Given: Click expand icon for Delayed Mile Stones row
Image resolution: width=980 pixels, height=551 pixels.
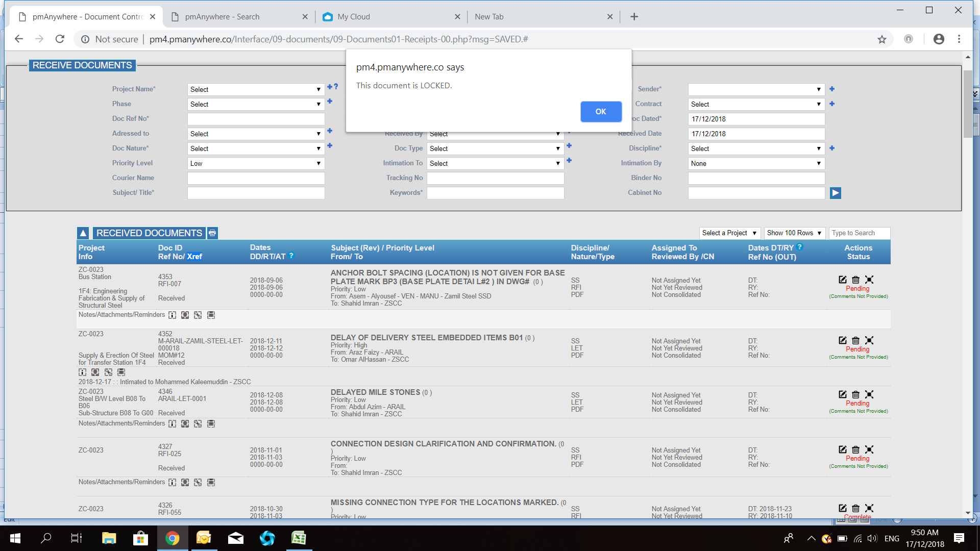Looking at the screenshot, I should click(869, 394).
